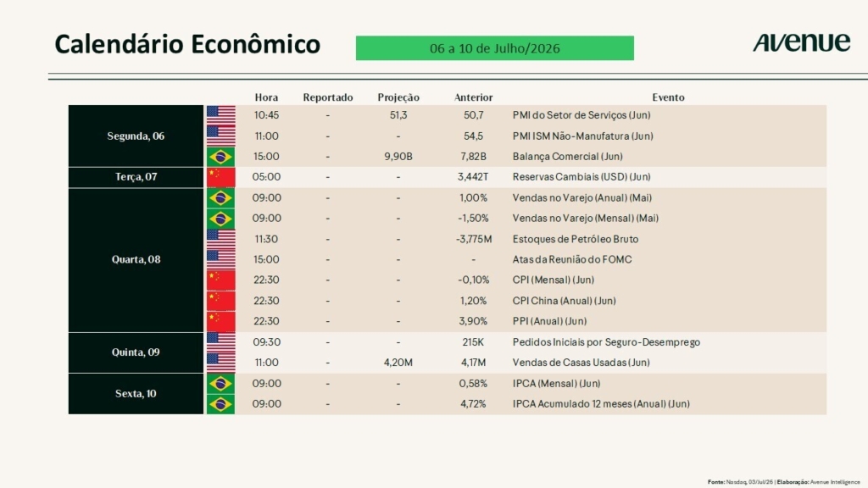Click the previous value 4,17M
This screenshot has width=868, height=488.
click(x=473, y=363)
